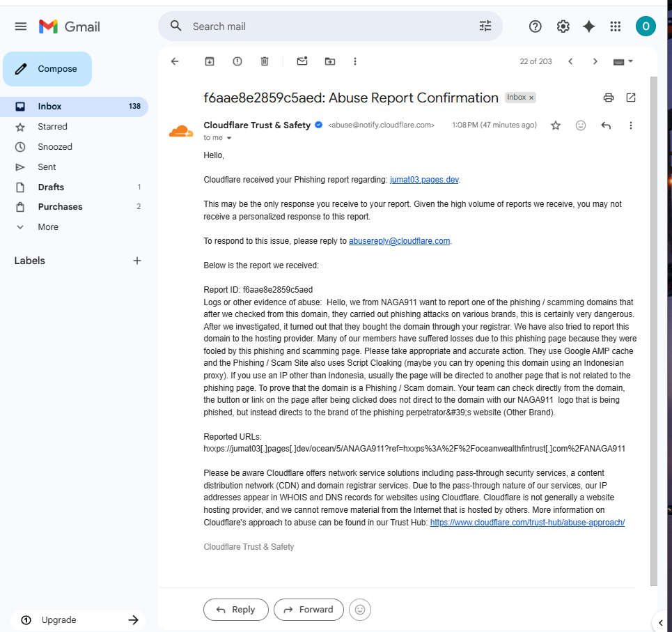
Task: Open Settings gear icon
Action: [x=563, y=26]
